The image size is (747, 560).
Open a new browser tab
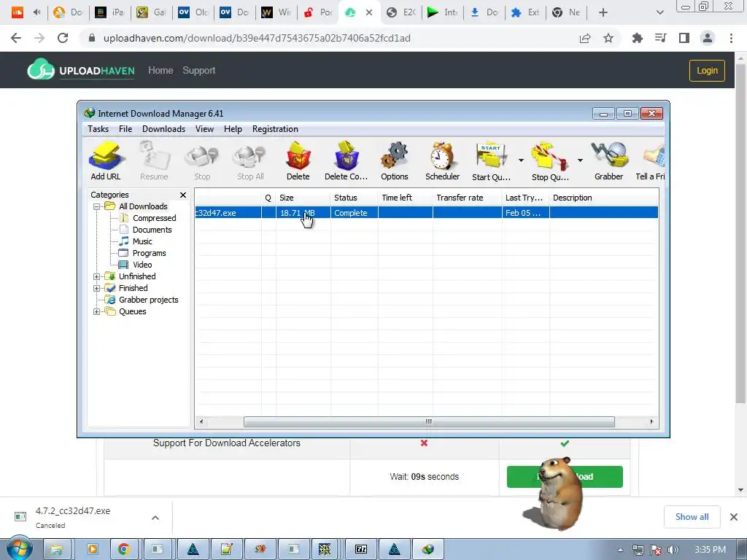coord(603,12)
